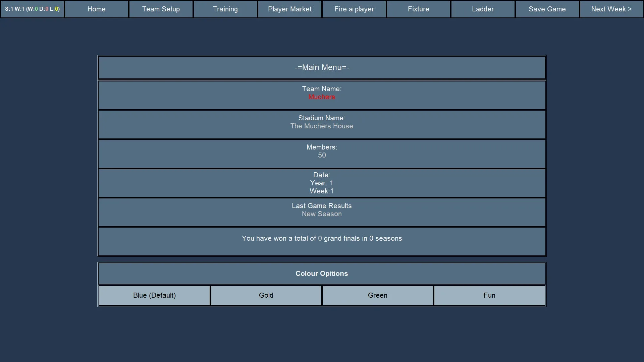644x362 pixels.
Task: Click Save Game button
Action: (x=547, y=9)
